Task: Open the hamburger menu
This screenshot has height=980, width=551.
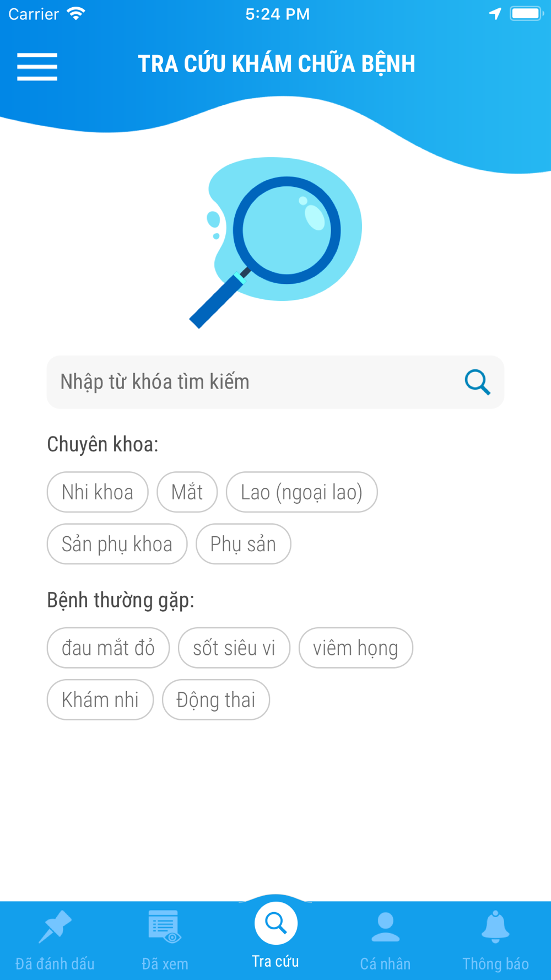Action: coord(37,67)
